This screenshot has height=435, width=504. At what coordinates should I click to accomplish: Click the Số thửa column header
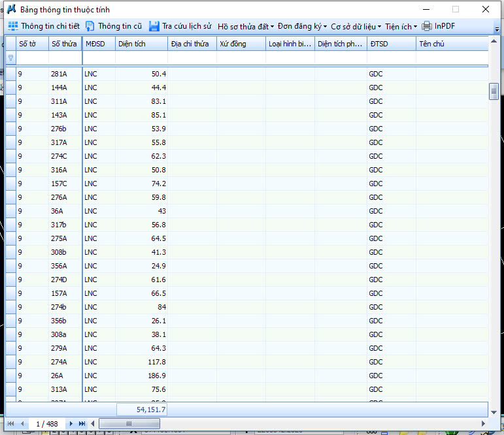(x=64, y=44)
